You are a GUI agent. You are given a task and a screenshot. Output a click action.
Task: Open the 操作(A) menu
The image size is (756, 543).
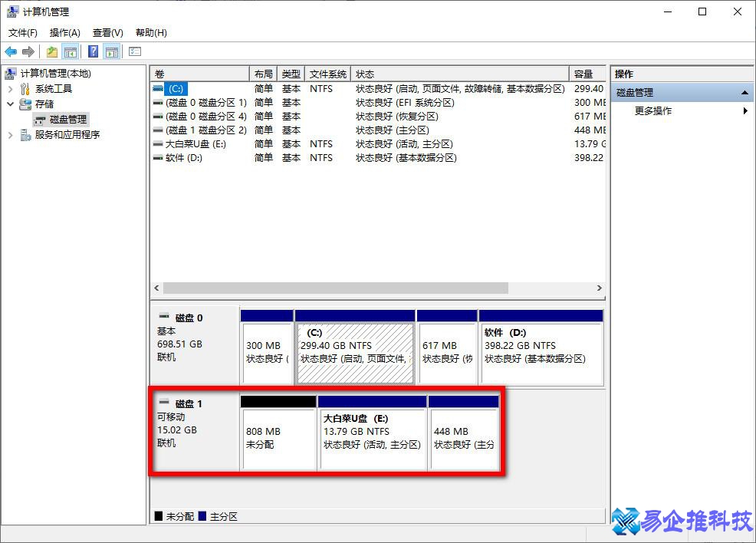(x=64, y=33)
